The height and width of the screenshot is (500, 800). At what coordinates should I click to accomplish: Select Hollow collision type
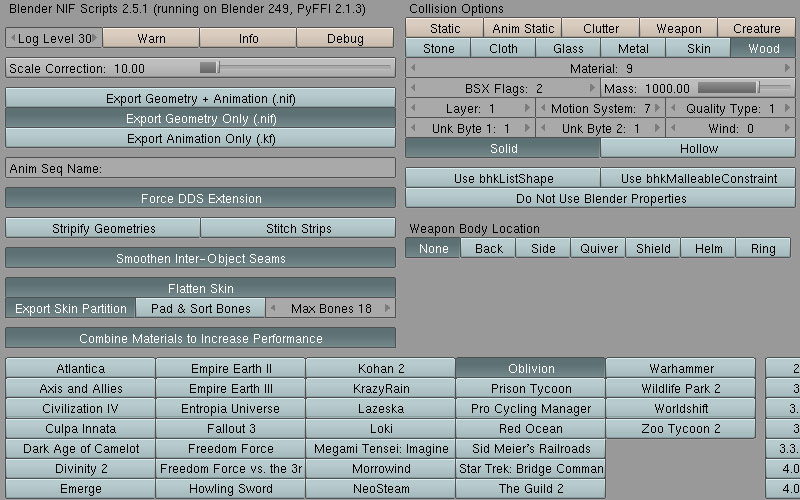(698, 148)
